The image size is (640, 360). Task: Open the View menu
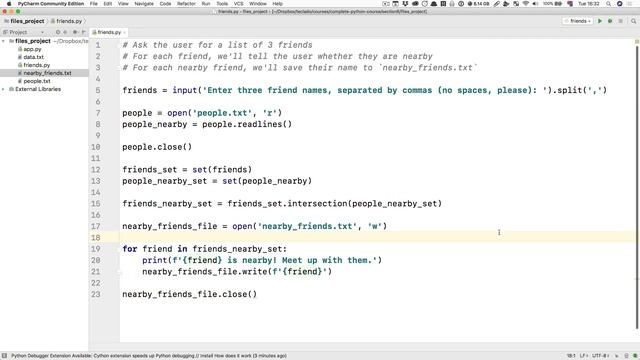tap(123, 4)
